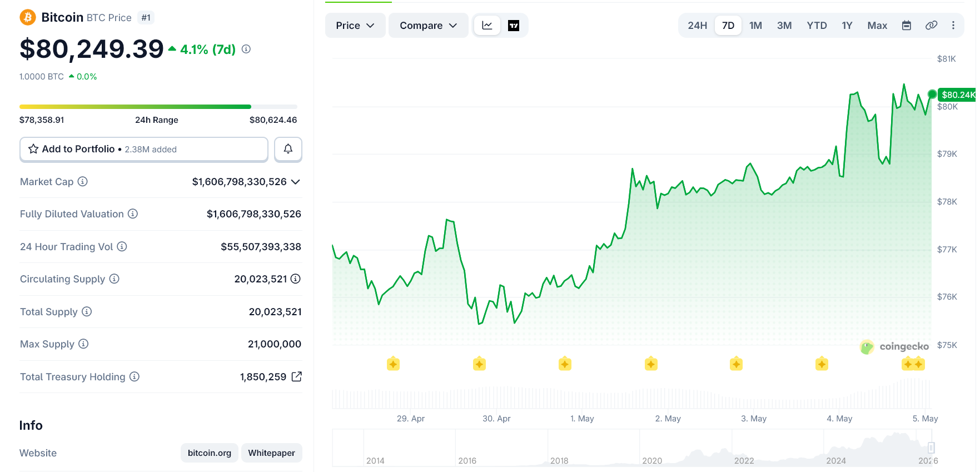The image size is (980, 472).
Task: Select 3M time range tab
Action: [784, 26]
